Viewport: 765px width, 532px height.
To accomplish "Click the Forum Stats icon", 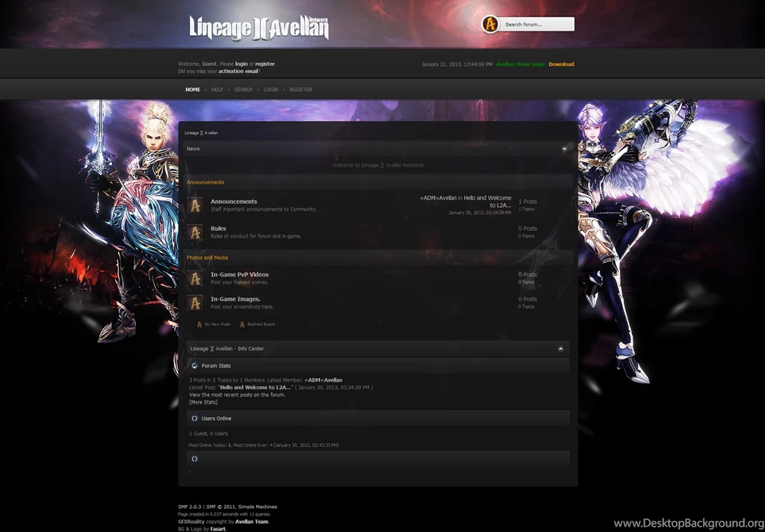I will (195, 365).
